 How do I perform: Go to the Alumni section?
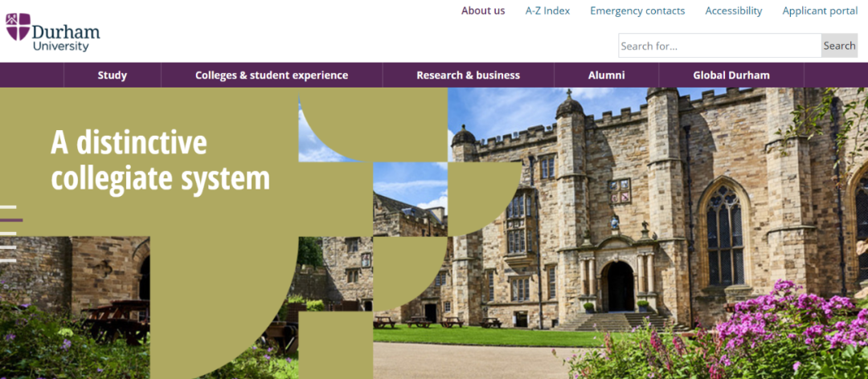[x=607, y=75]
